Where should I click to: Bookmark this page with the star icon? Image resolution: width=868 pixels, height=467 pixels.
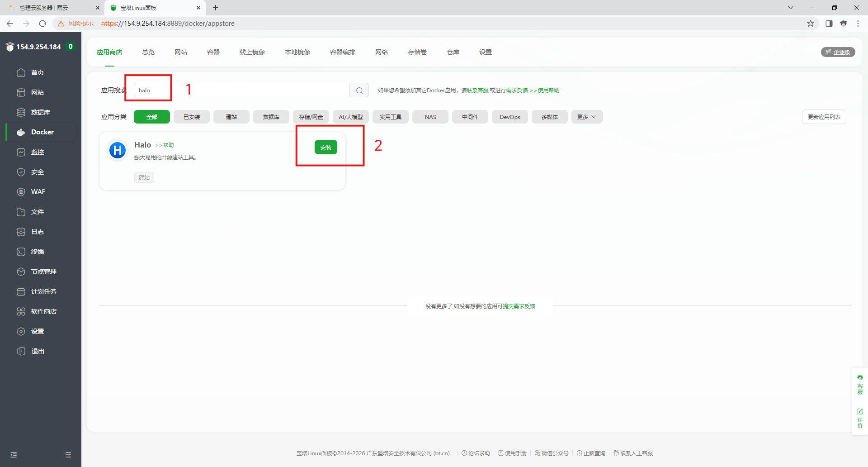pyautogui.click(x=811, y=24)
